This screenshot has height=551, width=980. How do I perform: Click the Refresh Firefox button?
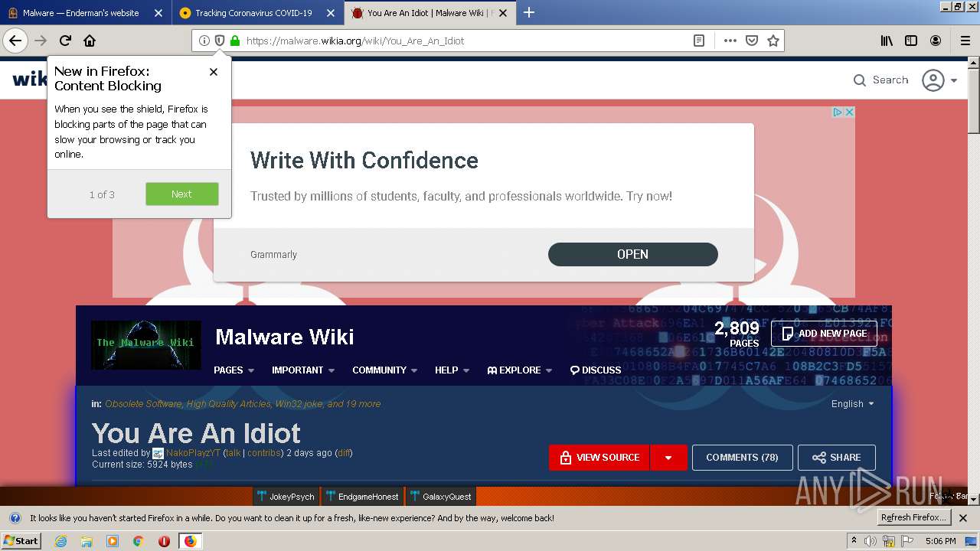click(x=914, y=518)
